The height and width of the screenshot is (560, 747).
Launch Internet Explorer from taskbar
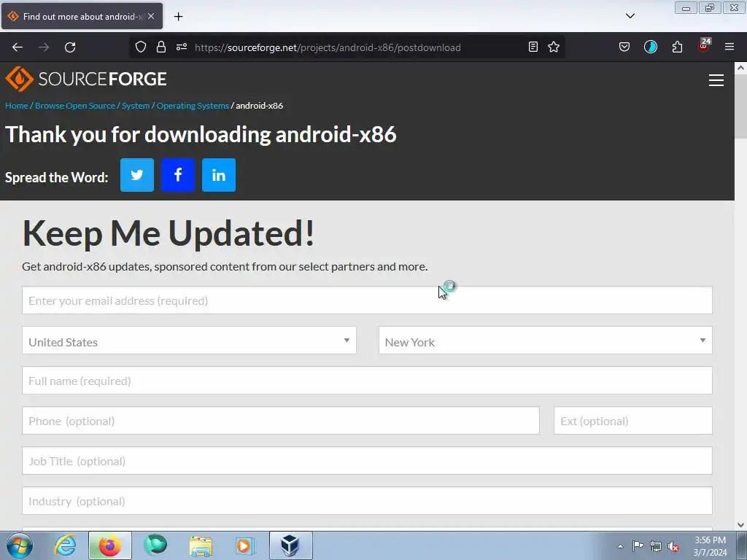pos(65,545)
